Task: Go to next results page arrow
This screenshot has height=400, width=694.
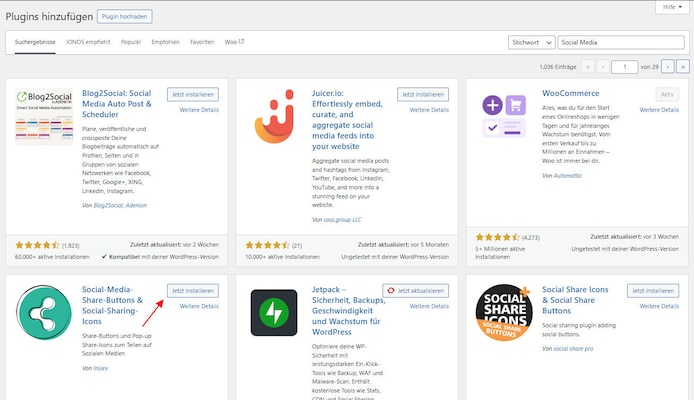Action: (668, 67)
